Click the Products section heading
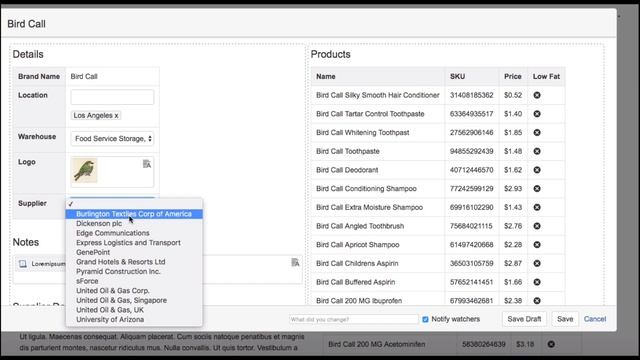 pyautogui.click(x=331, y=54)
